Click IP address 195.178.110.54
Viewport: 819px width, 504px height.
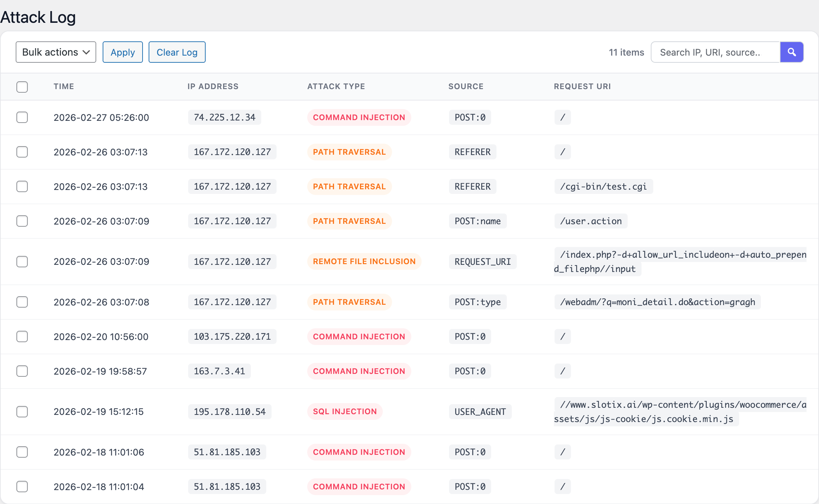pos(230,412)
